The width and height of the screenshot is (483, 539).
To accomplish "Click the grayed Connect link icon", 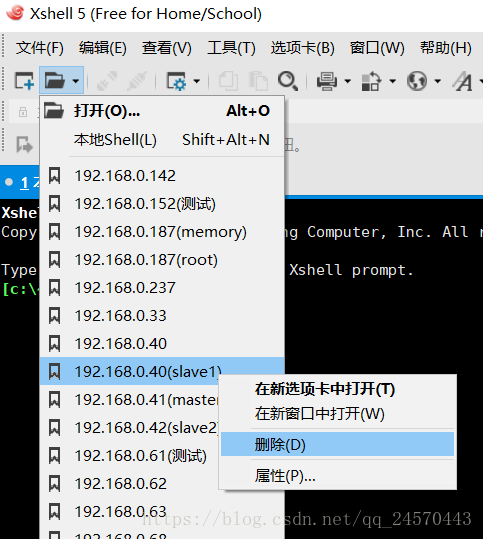I will pyautogui.click(x=107, y=81).
